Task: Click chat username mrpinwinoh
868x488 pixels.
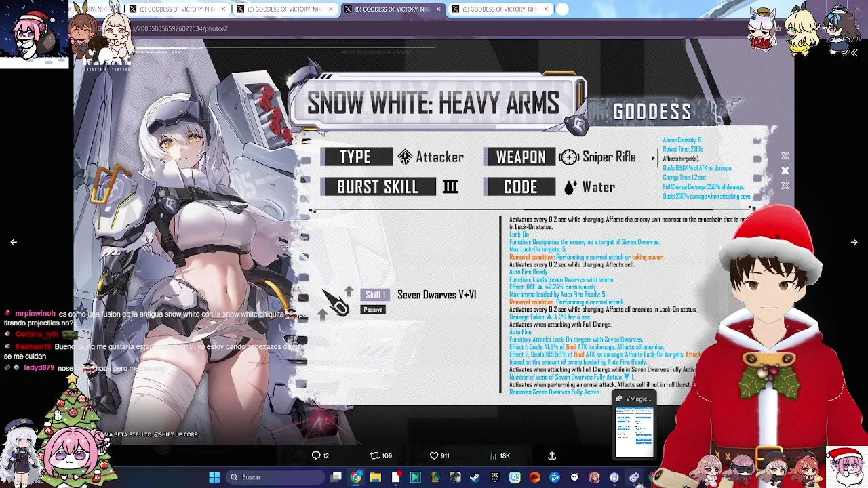Action: click(x=35, y=314)
